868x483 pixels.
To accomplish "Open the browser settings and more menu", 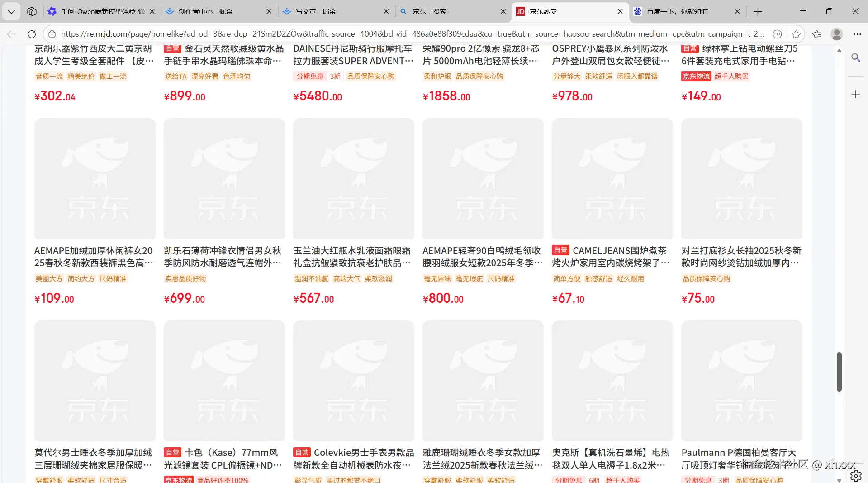I will click(x=857, y=34).
